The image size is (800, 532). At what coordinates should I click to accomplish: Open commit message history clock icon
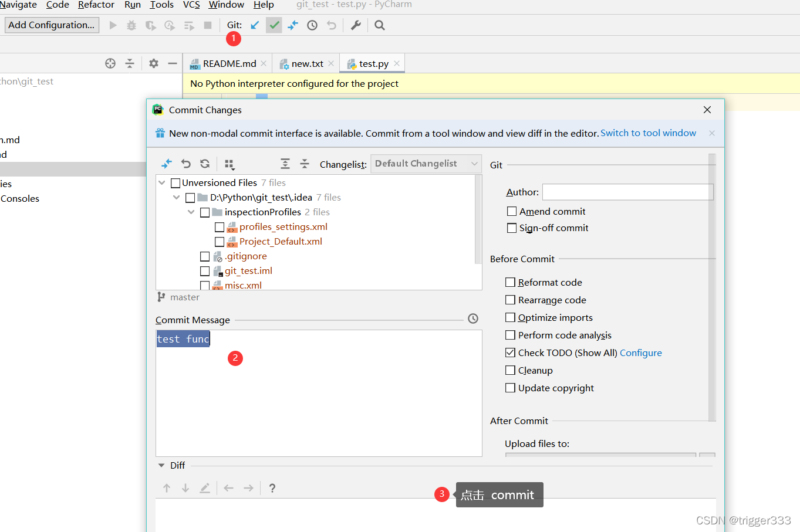[x=473, y=318]
